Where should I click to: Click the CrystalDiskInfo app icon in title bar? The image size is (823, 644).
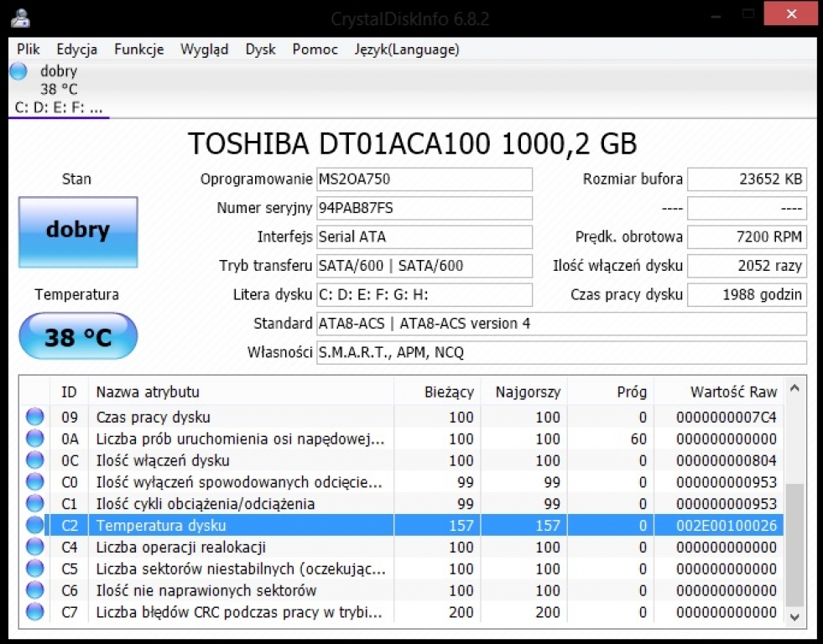(x=20, y=18)
